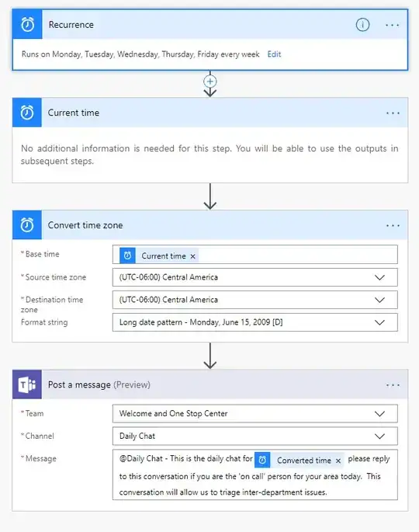The image size is (419, 532).
Task: Select the Convert time zone step title
Action: point(85,225)
